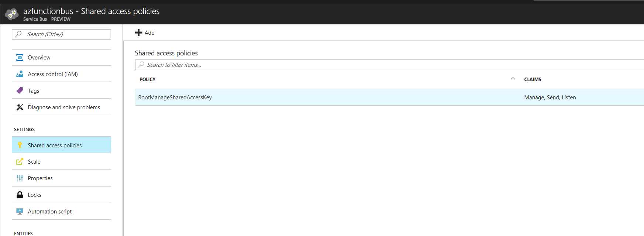Image resolution: width=644 pixels, height=236 pixels.
Task: Click the plus icon next to Add
Action: coord(139,33)
